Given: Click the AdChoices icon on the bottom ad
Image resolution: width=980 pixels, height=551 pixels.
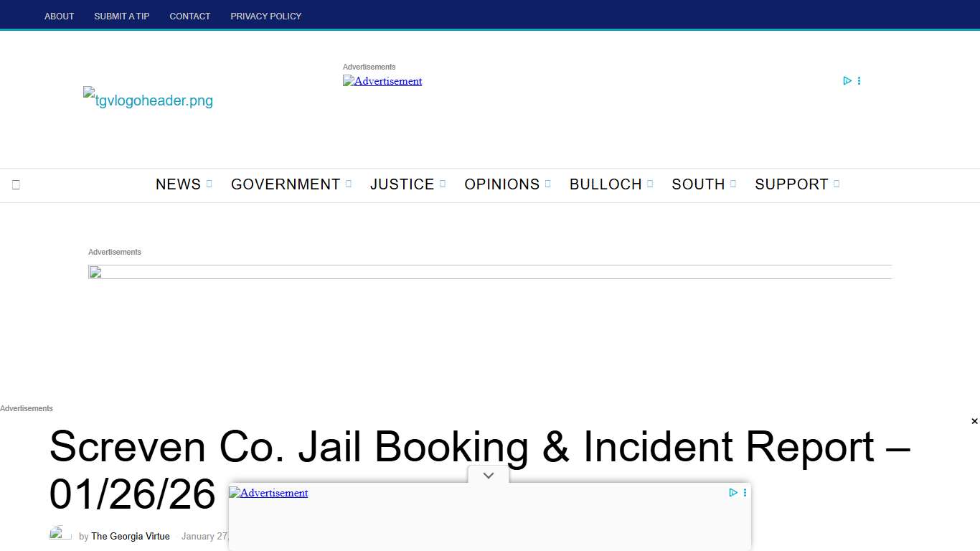Looking at the screenshot, I should click(733, 492).
